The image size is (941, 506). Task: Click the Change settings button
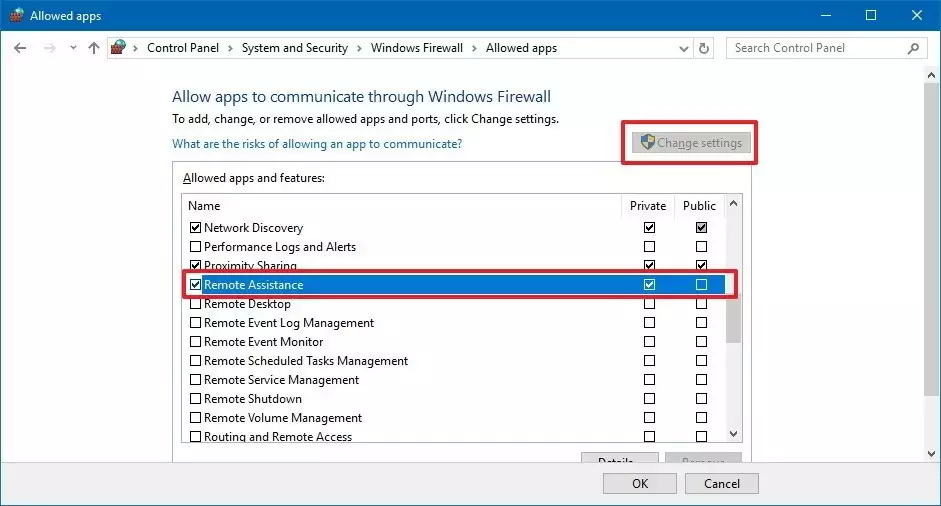tap(690, 143)
